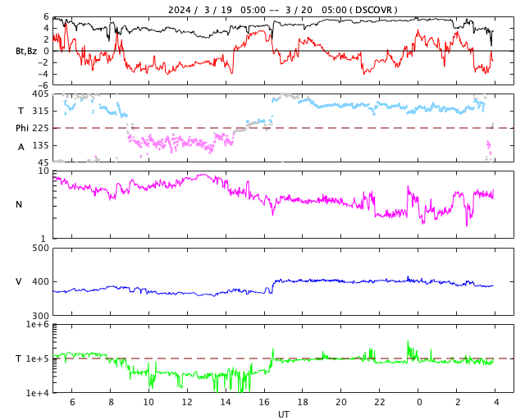This screenshot has width=525, height=420.
Task: Click the "400" tick in velocity panel
Action: coord(40,281)
